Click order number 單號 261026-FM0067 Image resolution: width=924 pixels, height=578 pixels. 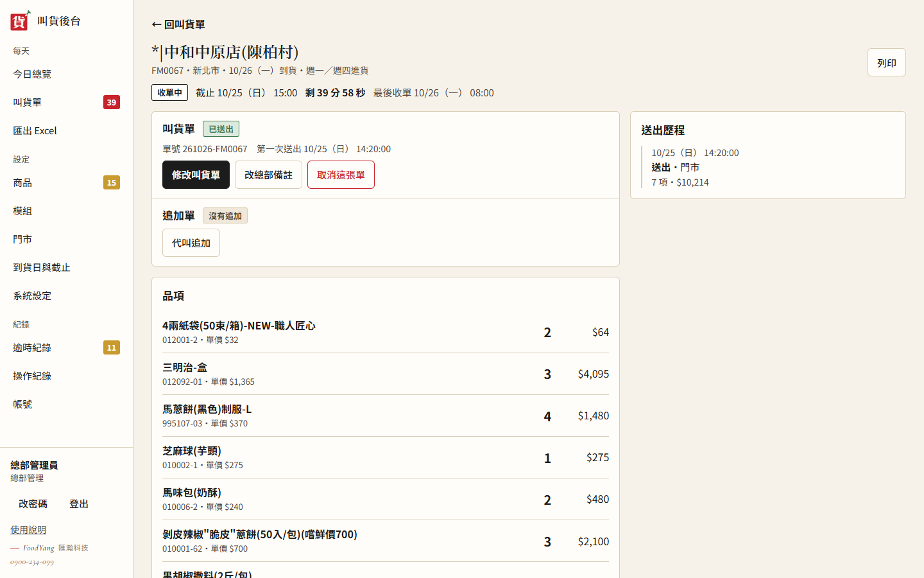[205, 149]
